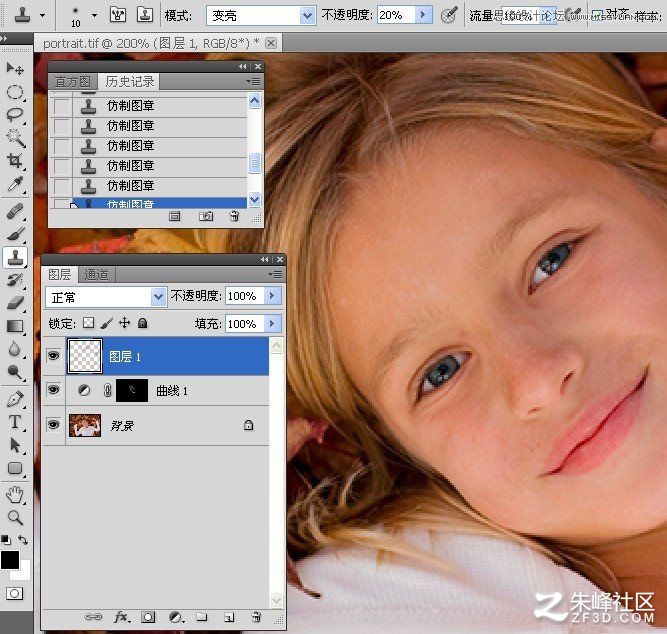The image size is (667, 634).
Task: Click the background color swatch
Action: pyautogui.click(x=24, y=572)
